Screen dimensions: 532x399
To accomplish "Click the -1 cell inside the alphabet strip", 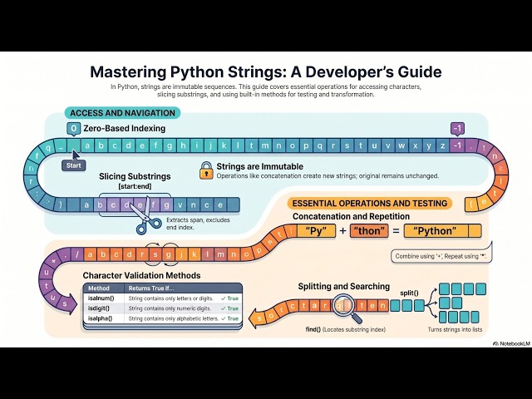I will (457, 146).
